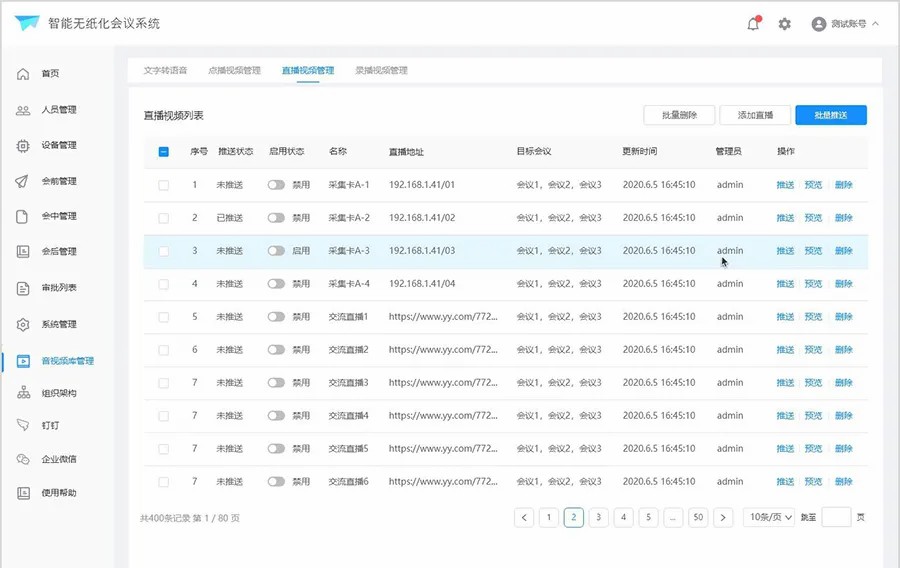Click 预览 link for 采集卡A-4
900x568 pixels.
pos(813,284)
